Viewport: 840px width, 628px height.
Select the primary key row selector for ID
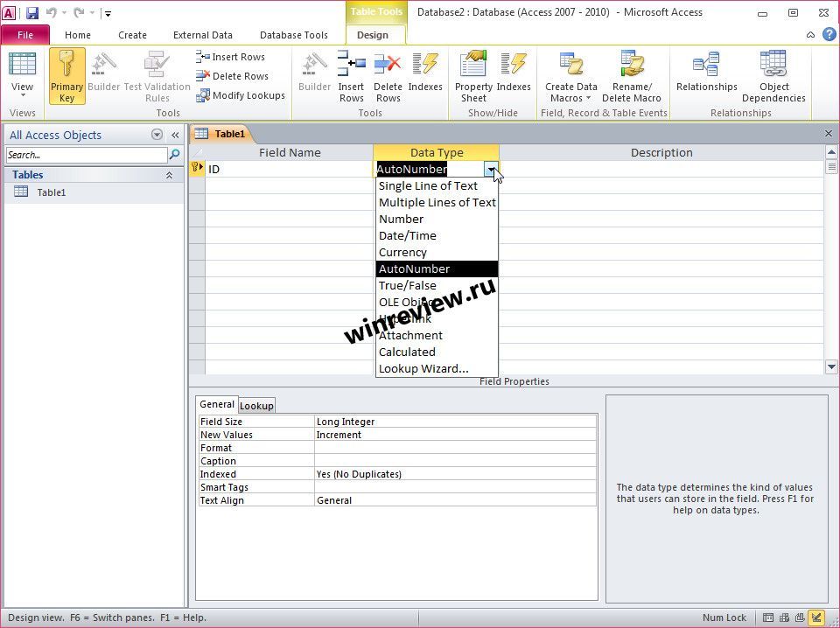click(x=197, y=169)
